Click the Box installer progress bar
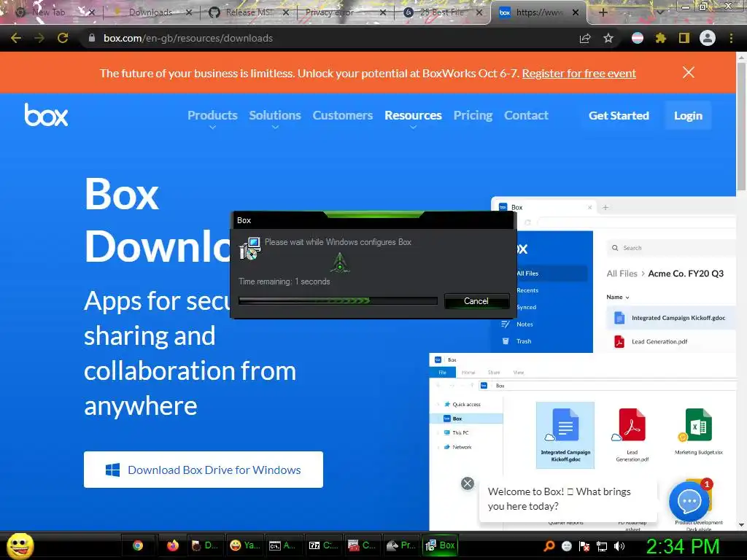 tap(338, 301)
